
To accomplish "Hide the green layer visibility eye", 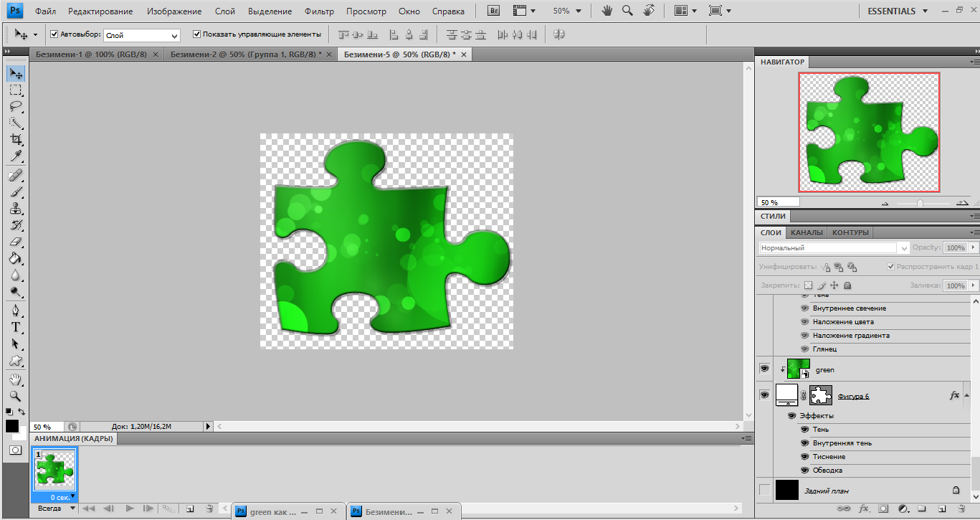I will tap(764, 369).
